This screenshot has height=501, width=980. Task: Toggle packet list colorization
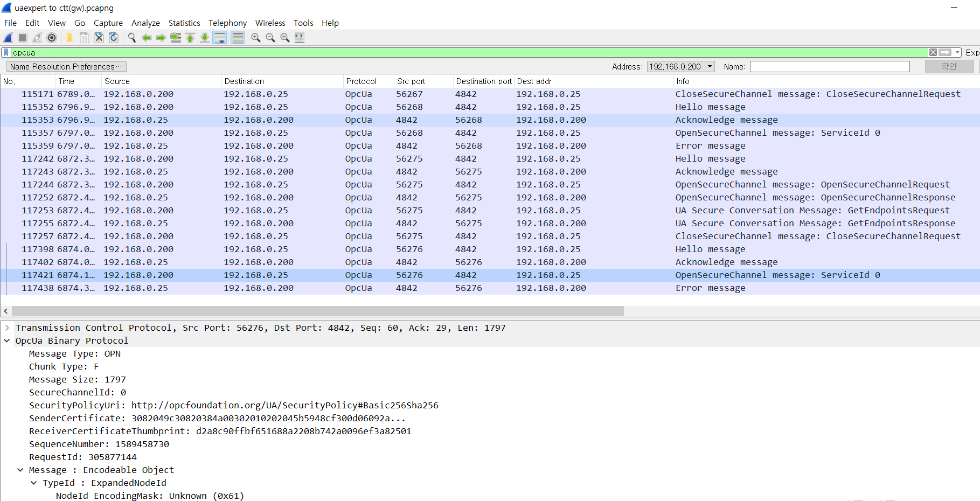[x=238, y=38]
